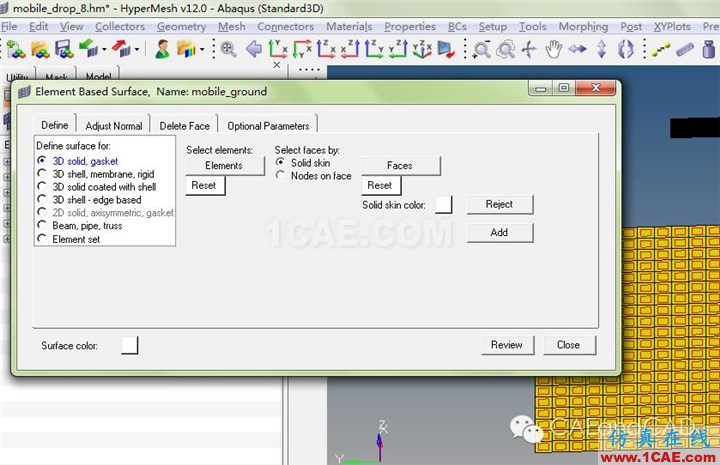Click the Review button
The image size is (720, 465).
click(507, 345)
